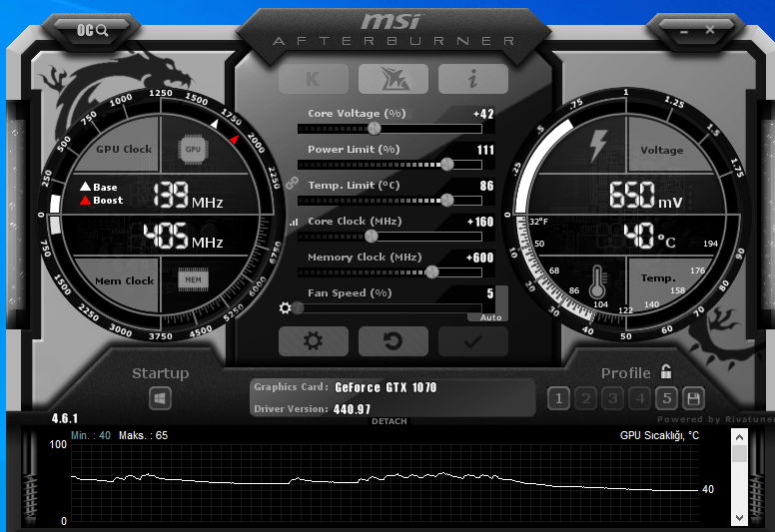The width and height of the screenshot is (775, 532).
Task: Select profile slot 3
Action: [613, 398]
